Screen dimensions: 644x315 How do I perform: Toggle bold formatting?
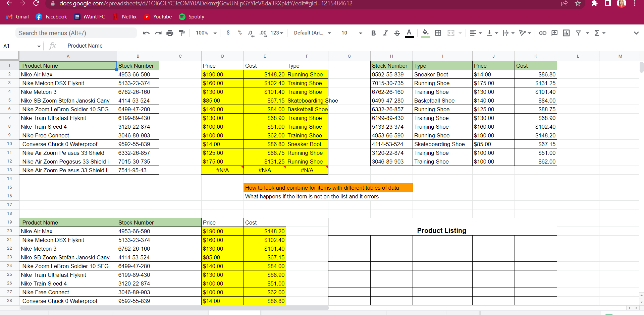(373, 33)
